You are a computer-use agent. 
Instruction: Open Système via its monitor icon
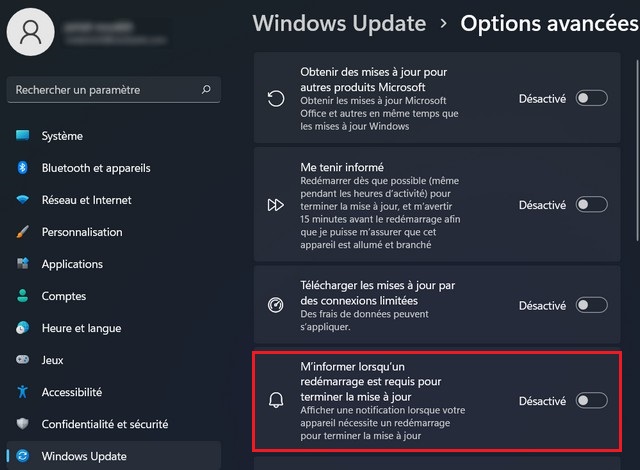pos(22,135)
